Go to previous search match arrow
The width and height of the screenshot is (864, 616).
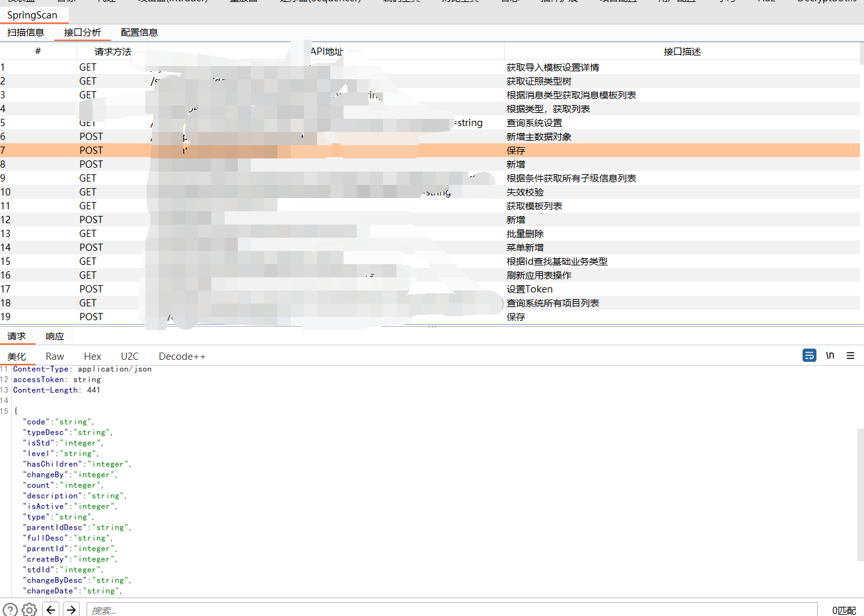[x=51, y=609]
